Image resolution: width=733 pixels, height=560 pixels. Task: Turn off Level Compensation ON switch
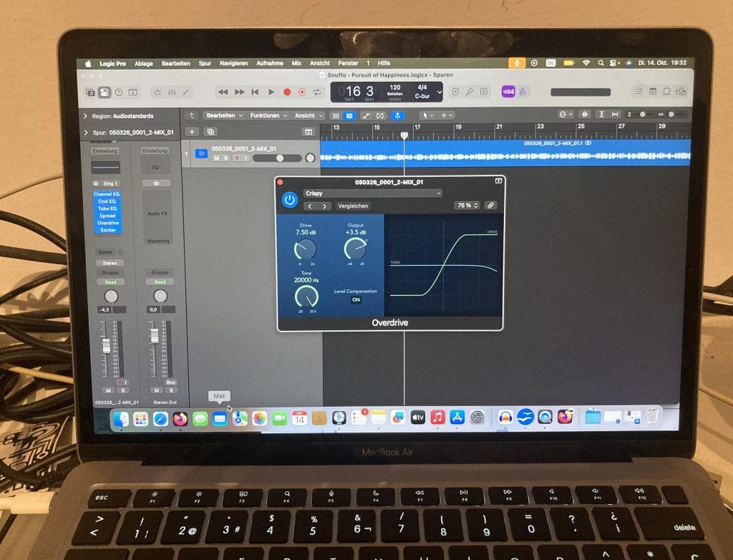pos(355,300)
